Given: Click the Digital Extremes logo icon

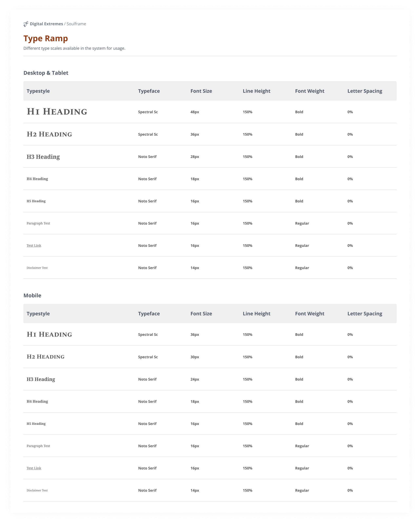Looking at the screenshot, I should (x=26, y=24).
